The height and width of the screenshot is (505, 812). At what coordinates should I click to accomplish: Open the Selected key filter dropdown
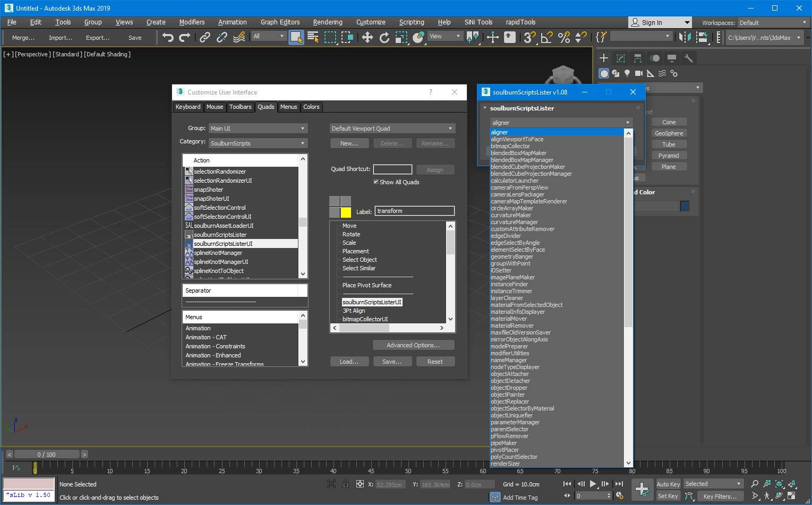pos(713,484)
